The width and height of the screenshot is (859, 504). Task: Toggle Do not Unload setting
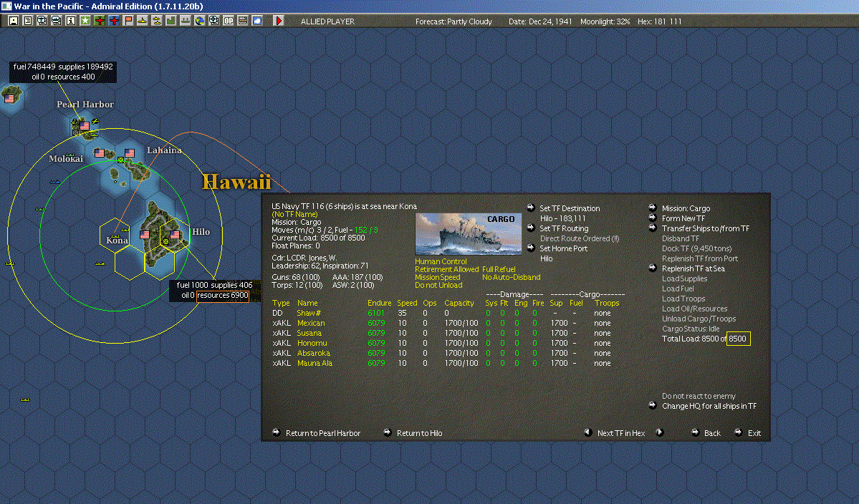click(x=438, y=285)
